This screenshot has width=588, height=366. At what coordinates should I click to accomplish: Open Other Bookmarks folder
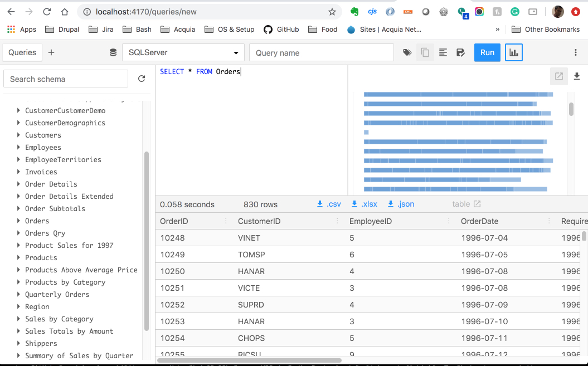(x=546, y=30)
